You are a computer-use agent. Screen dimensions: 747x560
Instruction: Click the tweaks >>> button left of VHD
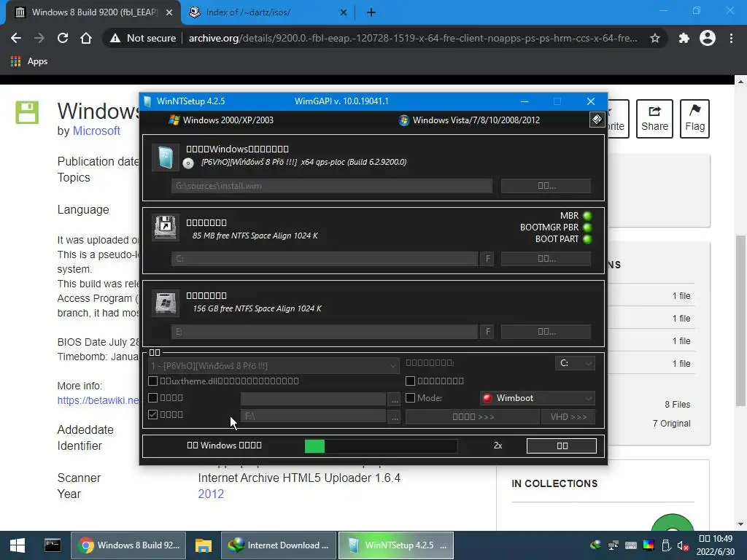click(x=473, y=416)
